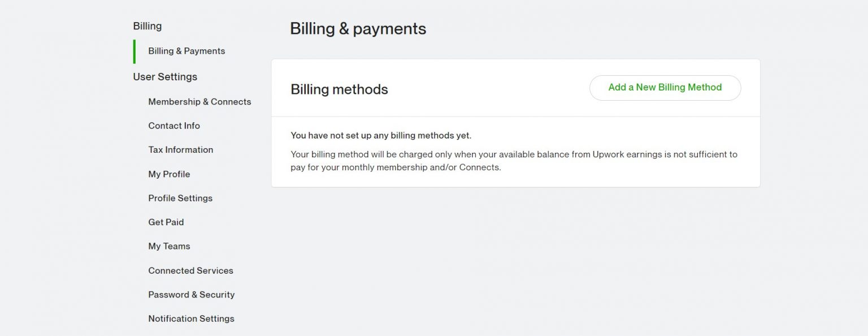Click the green active indicator bar in sidebar
The image size is (868, 336).
coord(134,51)
